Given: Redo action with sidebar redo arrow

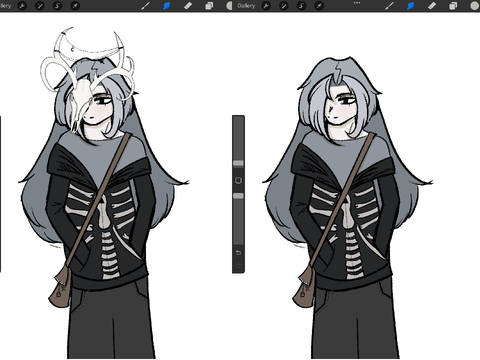Looking at the screenshot, I should (x=238, y=266).
